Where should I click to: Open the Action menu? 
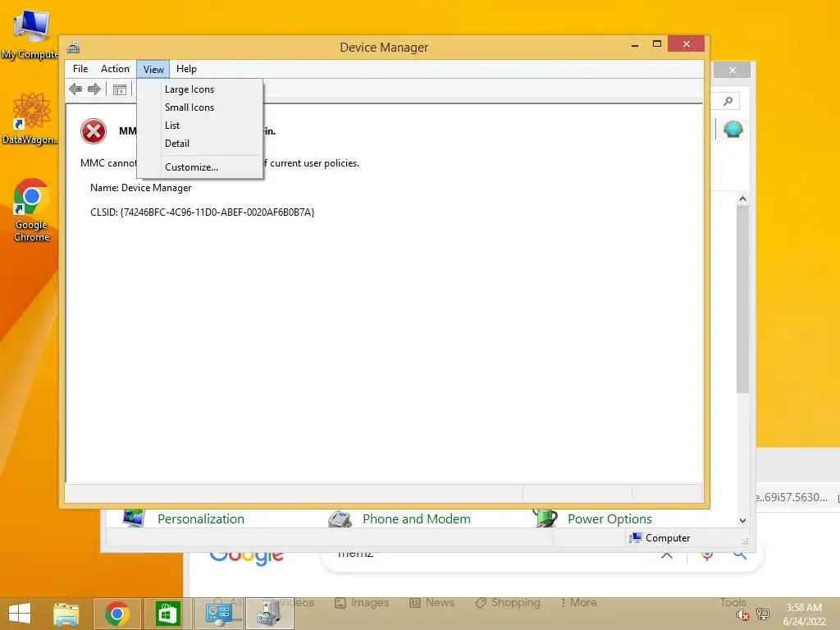click(x=115, y=69)
